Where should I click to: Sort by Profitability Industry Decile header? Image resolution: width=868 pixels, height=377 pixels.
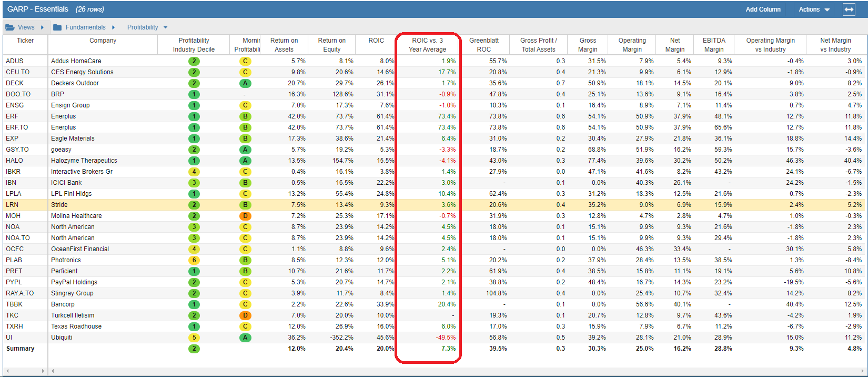[194, 45]
